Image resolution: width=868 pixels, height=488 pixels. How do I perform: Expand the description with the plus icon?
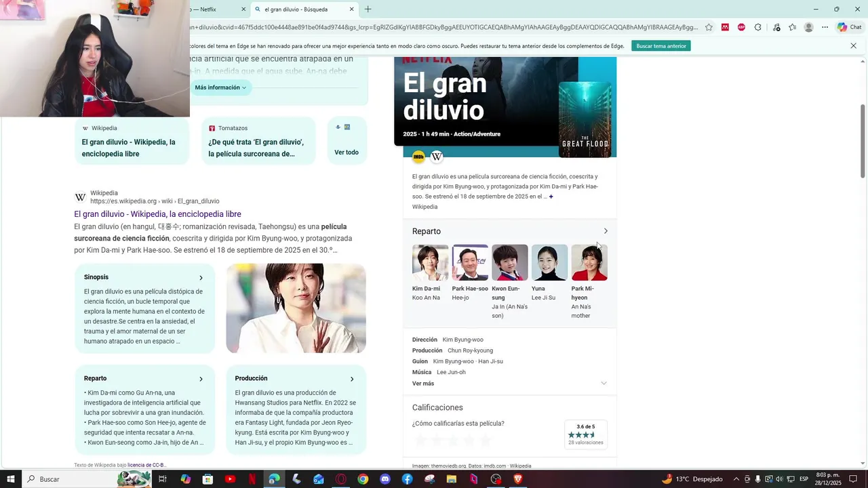[x=551, y=197]
